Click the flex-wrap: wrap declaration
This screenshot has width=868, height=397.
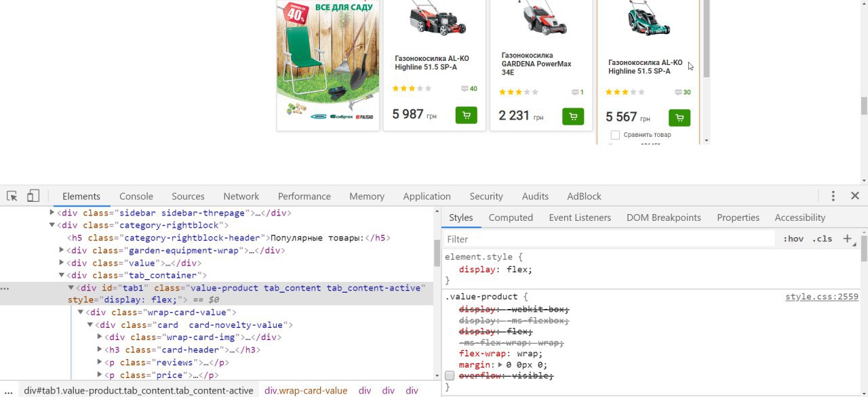coord(501,354)
